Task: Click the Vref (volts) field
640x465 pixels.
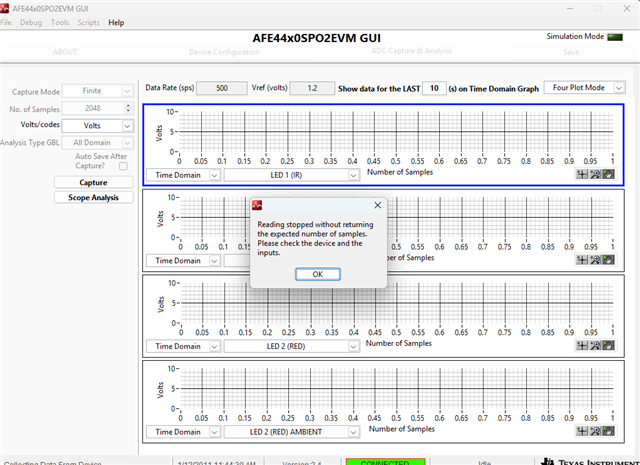Action: pyautogui.click(x=312, y=88)
